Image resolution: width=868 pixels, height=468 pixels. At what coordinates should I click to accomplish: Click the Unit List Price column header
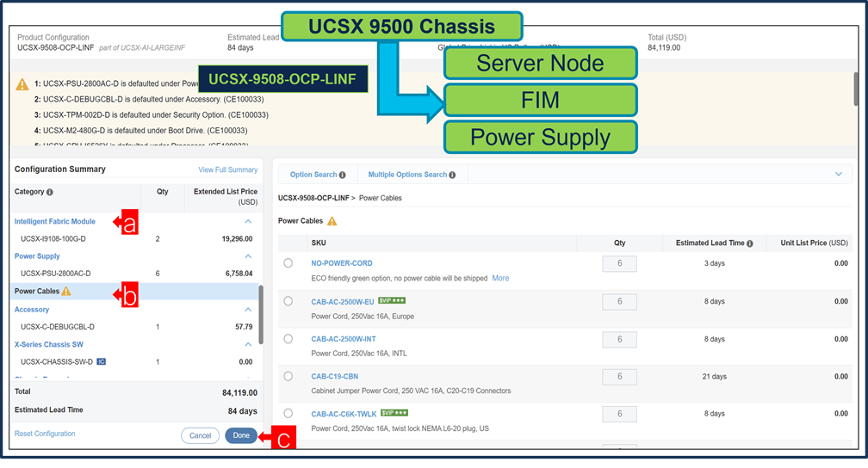click(814, 243)
